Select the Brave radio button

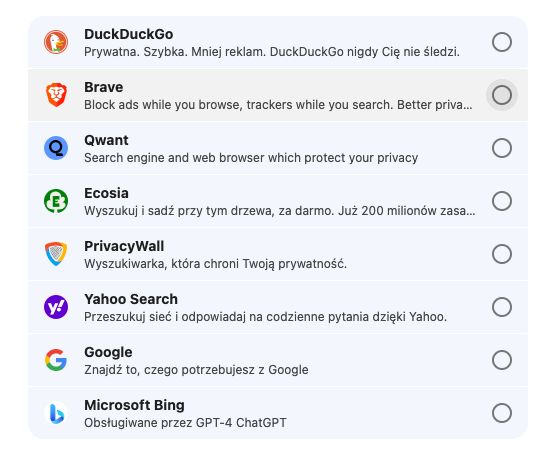coord(502,95)
